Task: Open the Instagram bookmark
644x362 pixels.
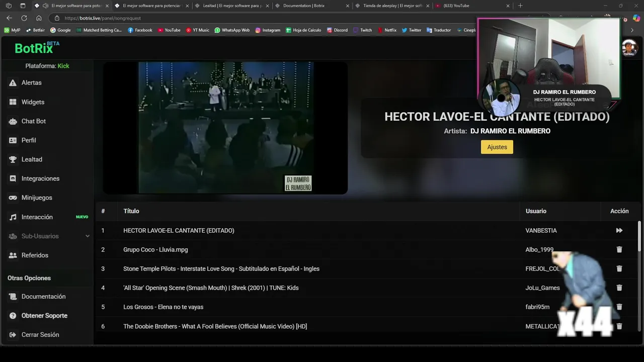Action: coord(268,30)
